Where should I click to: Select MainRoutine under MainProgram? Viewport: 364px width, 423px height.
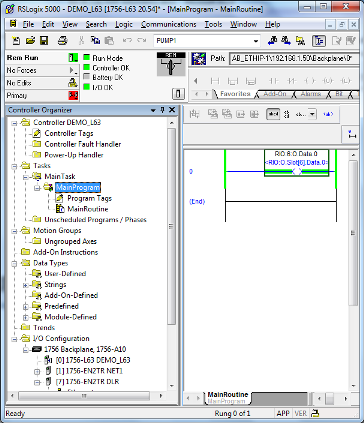tap(88, 209)
